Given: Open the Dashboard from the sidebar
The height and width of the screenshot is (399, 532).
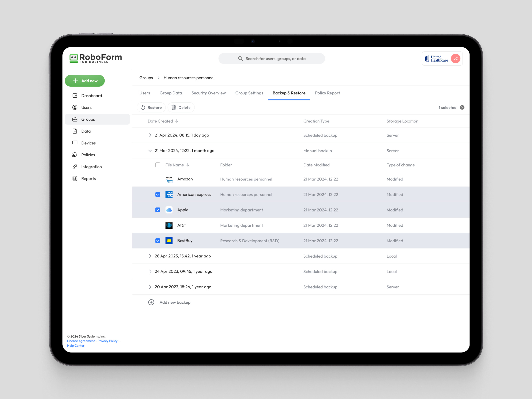Looking at the screenshot, I should tap(91, 96).
